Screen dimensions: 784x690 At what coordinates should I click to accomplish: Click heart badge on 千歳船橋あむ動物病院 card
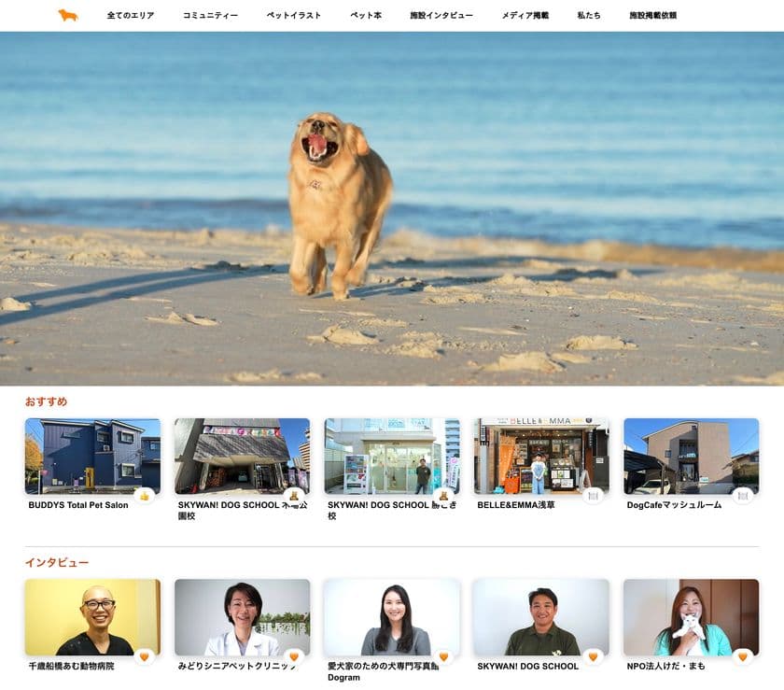(x=145, y=657)
